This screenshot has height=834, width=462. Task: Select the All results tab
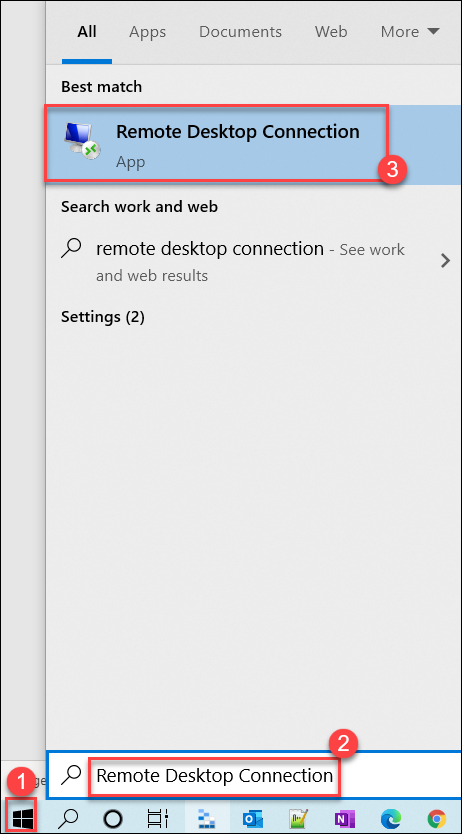tap(87, 32)
